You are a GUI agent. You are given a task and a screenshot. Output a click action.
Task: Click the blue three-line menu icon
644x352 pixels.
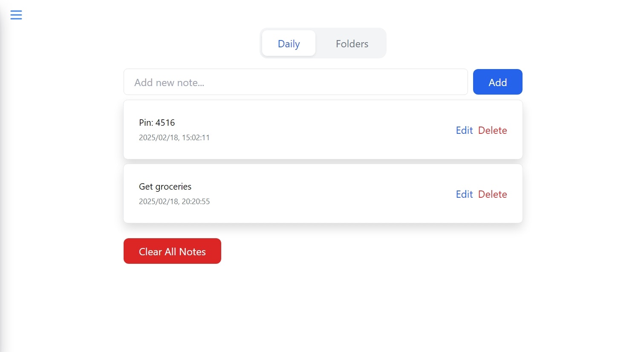[16, 14]
